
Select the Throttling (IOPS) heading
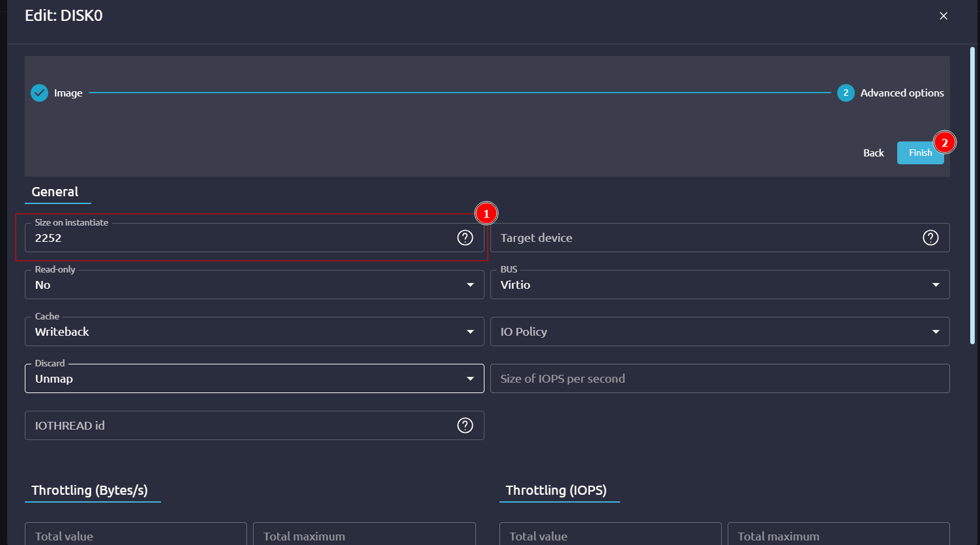pos(556,490)
